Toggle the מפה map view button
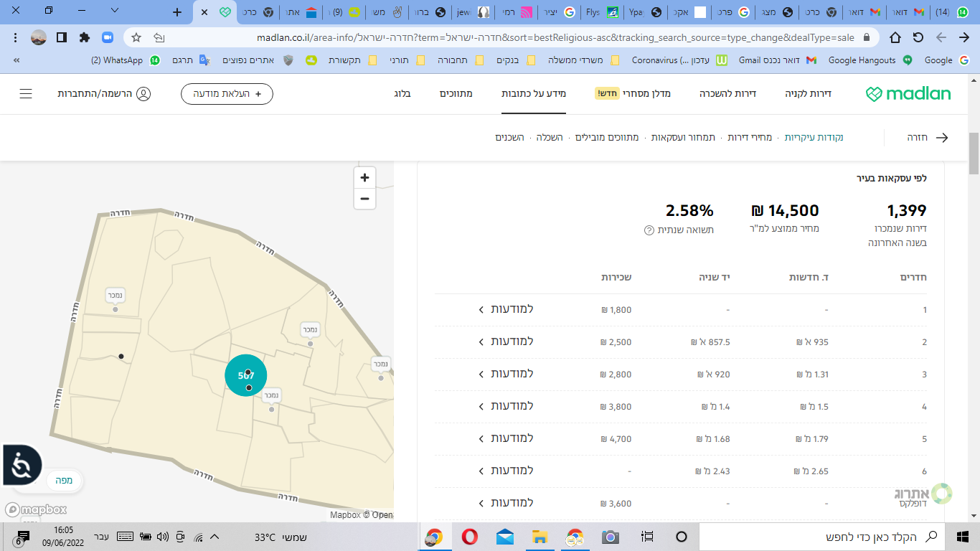This screenshot has width=980, height=551. click(65, 481)
